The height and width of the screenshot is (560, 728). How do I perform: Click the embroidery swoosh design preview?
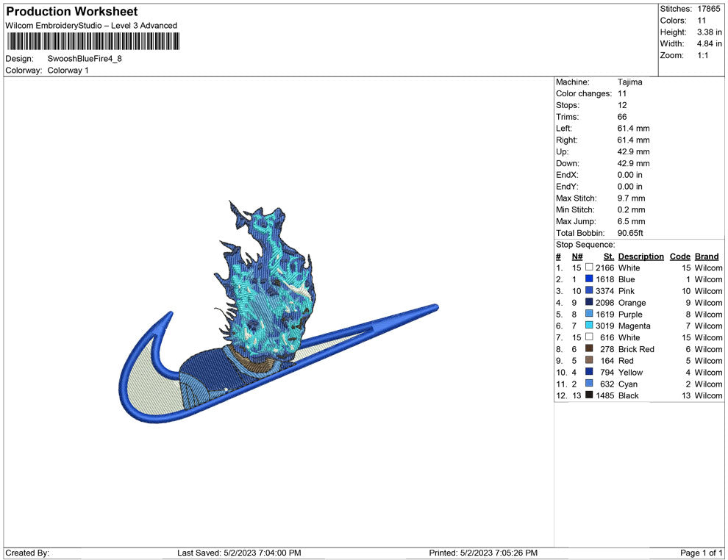click(279, 313)
